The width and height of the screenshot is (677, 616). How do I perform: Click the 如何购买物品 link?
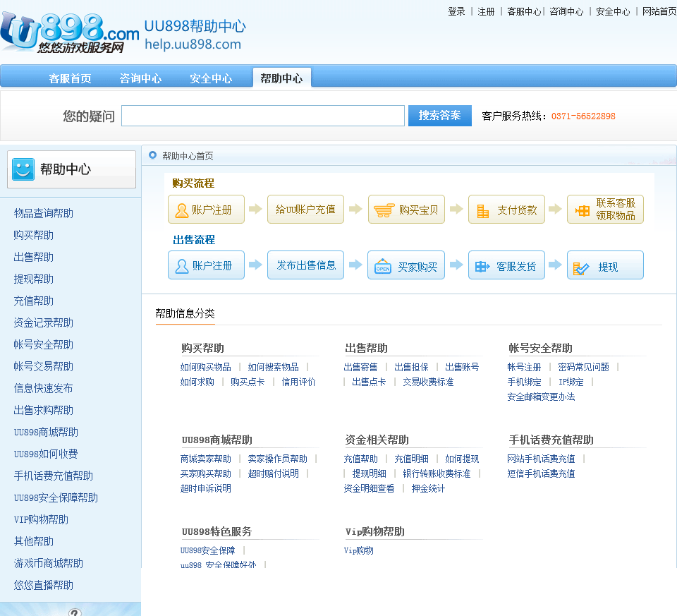click(x=205, y=367)
